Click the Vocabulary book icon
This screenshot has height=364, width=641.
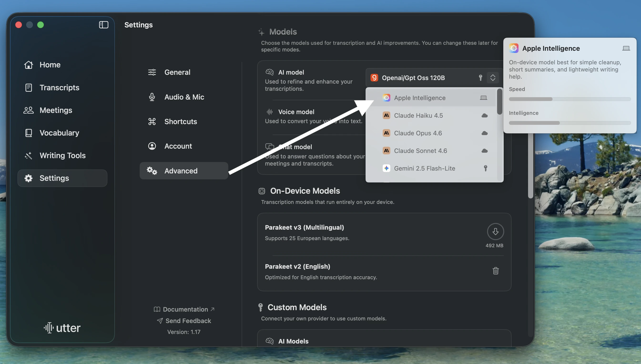(x=29, y=133)
